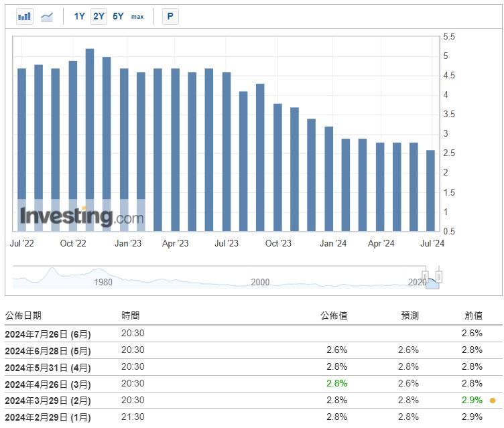Screen dimensions: 504x428
Task: Select the 5Y time range
Action: tap(118, 16)
